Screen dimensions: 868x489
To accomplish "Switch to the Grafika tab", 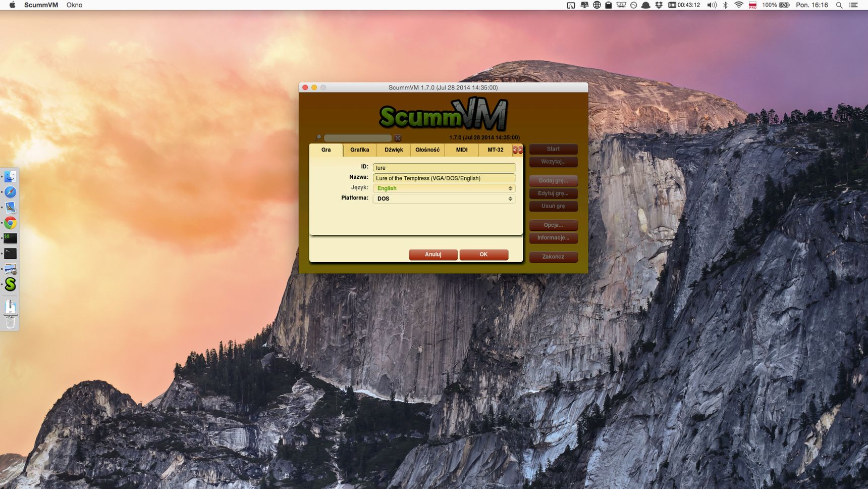I will click(360, 150).
